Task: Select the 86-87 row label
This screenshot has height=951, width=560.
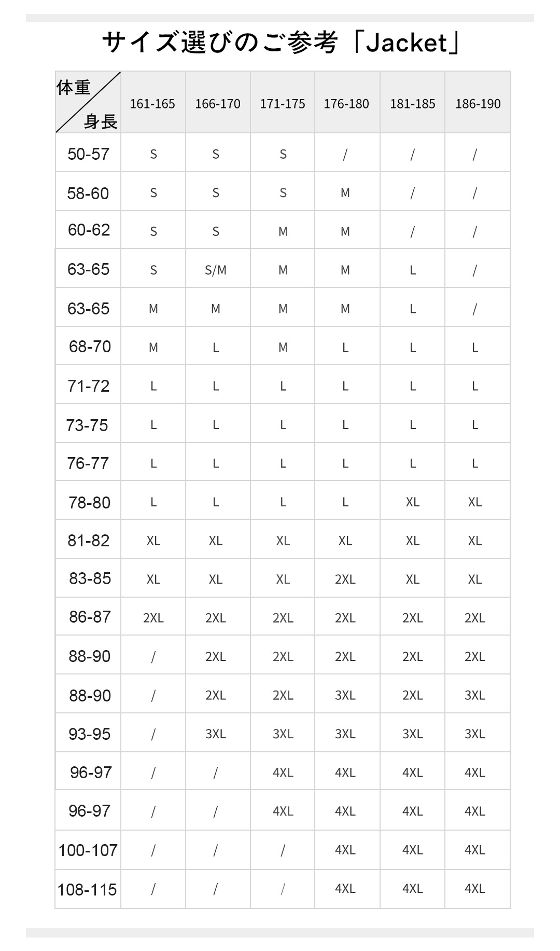Action: pos(90,617)
